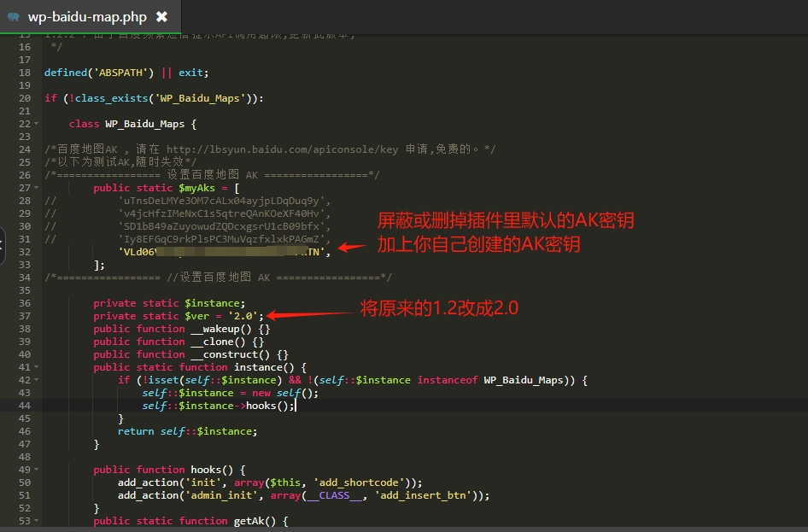Click commented key 'v4jcHfzIMeNxC1s5qtreQAnKOeXF40Hv'
The width and height of the screenshot is (808, 532).
(x=221, y=213)
